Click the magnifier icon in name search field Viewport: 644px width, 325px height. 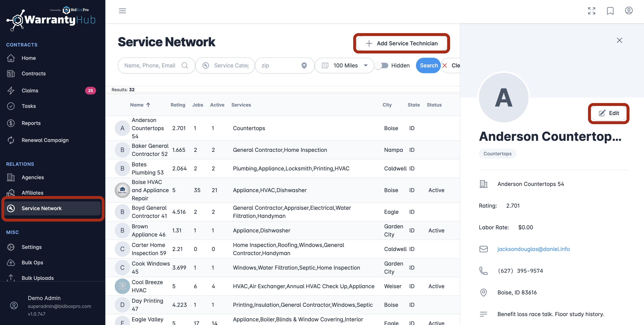[185, 65]
